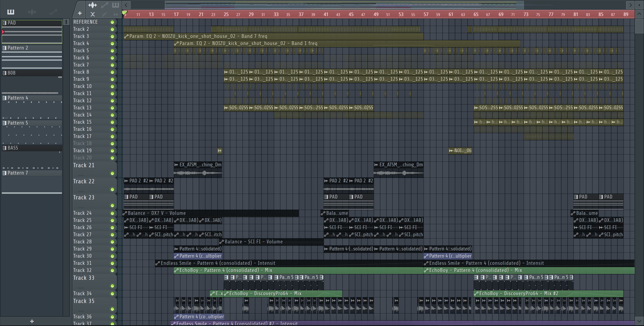
Task: Add new pattern with bottom plus button
Action: click(32, 321)
